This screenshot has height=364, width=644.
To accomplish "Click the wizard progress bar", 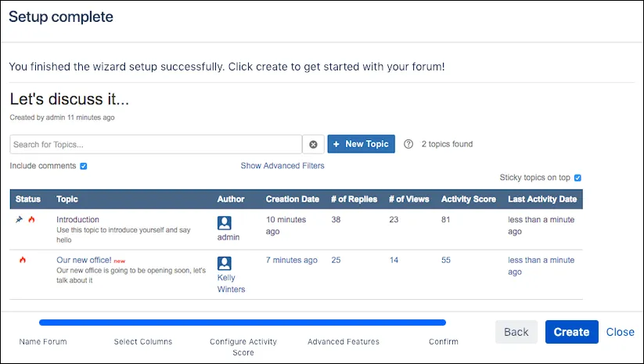I will (x=243, y=323).
